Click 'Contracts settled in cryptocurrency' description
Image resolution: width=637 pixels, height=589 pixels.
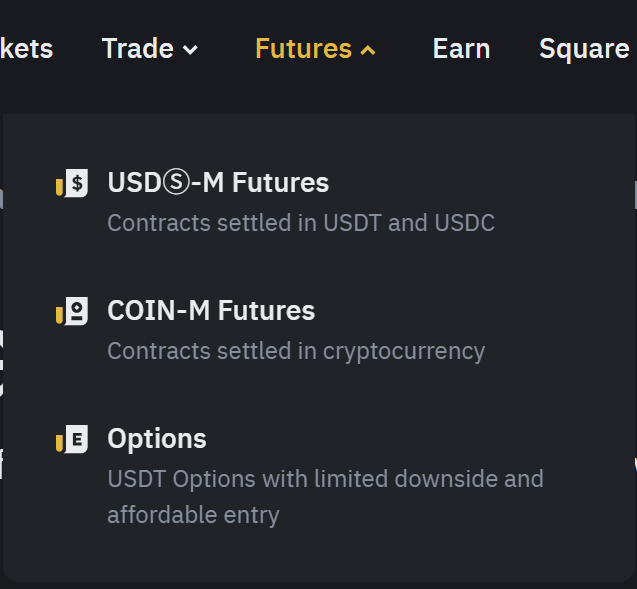coord(296,351)
